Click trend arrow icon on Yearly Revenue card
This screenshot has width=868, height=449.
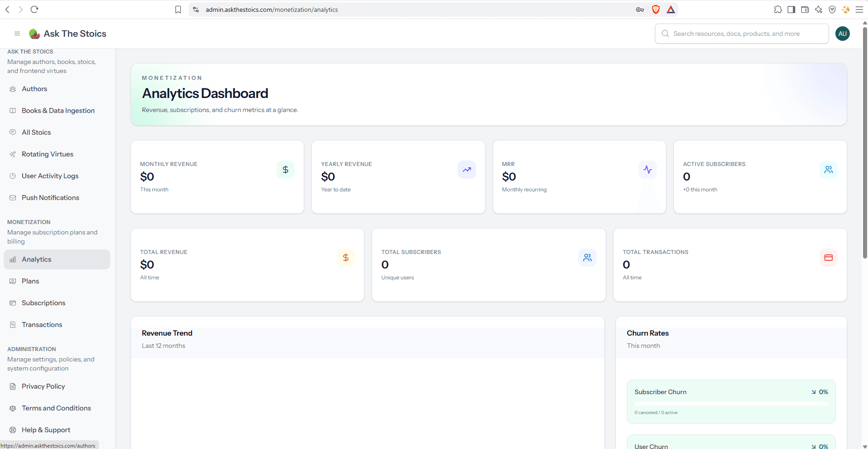click(467, 170)
